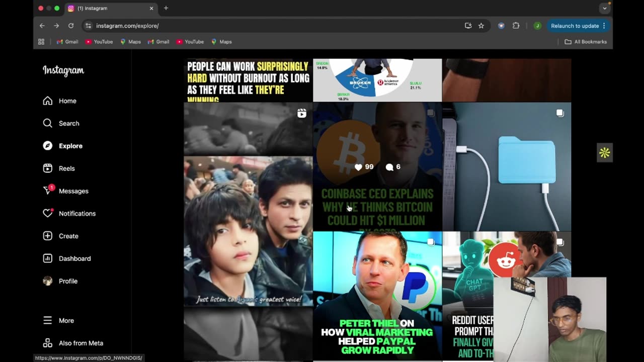Open first YouTube bookmark
Image resolution: width=644 pixels, height=362 pixels.
click(99, 42)
